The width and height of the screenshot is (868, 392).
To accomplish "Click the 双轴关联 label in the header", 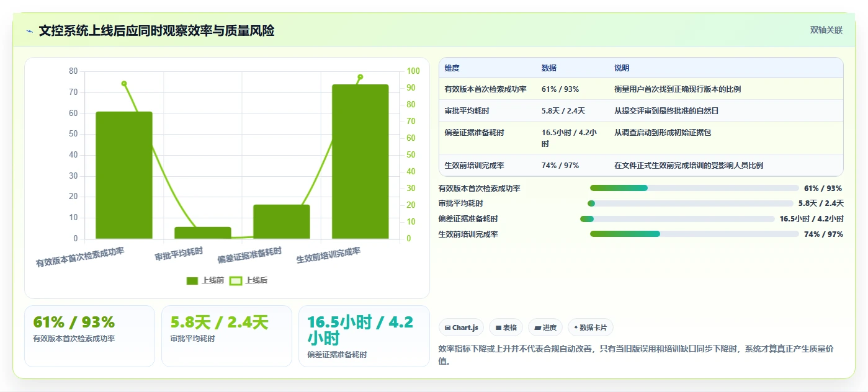I will tap(826, 30).
